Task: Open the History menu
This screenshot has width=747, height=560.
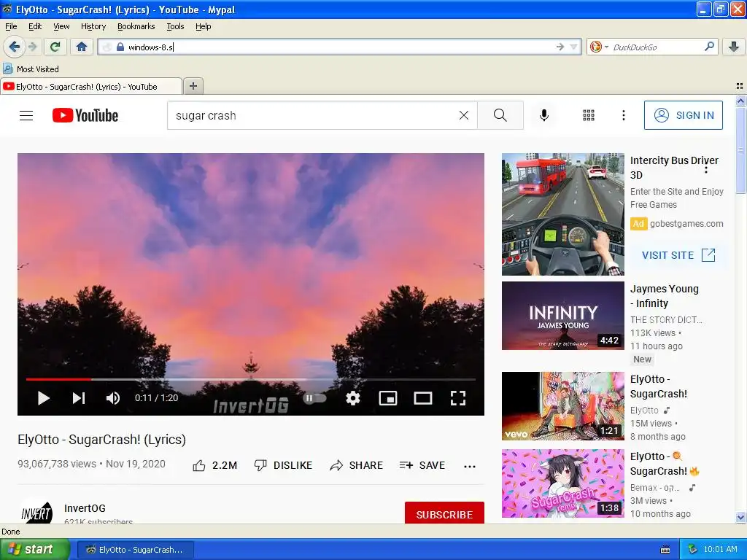Action: 93,27
